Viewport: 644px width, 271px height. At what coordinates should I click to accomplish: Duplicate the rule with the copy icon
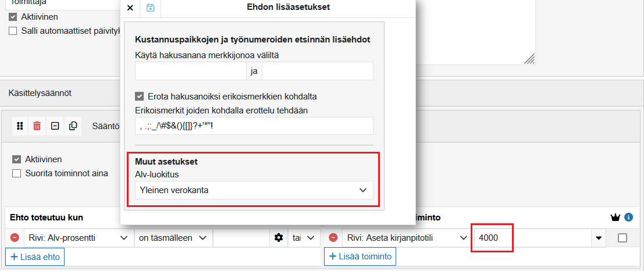(73, 126)
